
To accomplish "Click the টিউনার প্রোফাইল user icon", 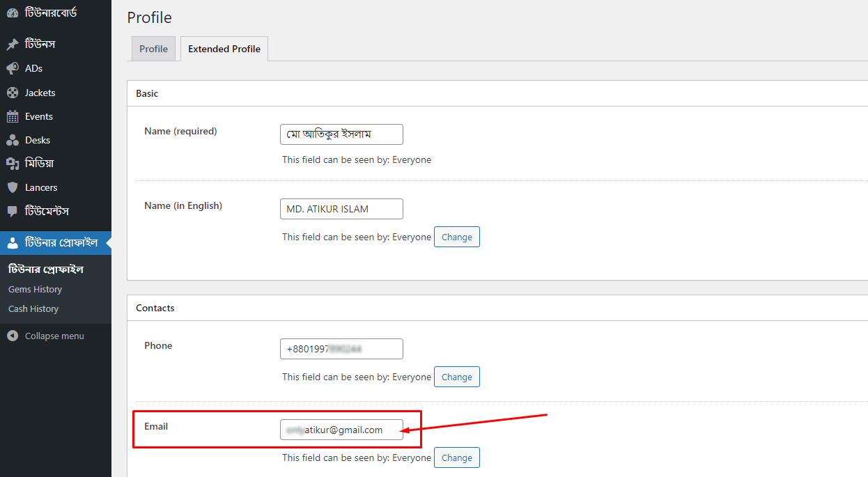I will (x=13, y=243).
